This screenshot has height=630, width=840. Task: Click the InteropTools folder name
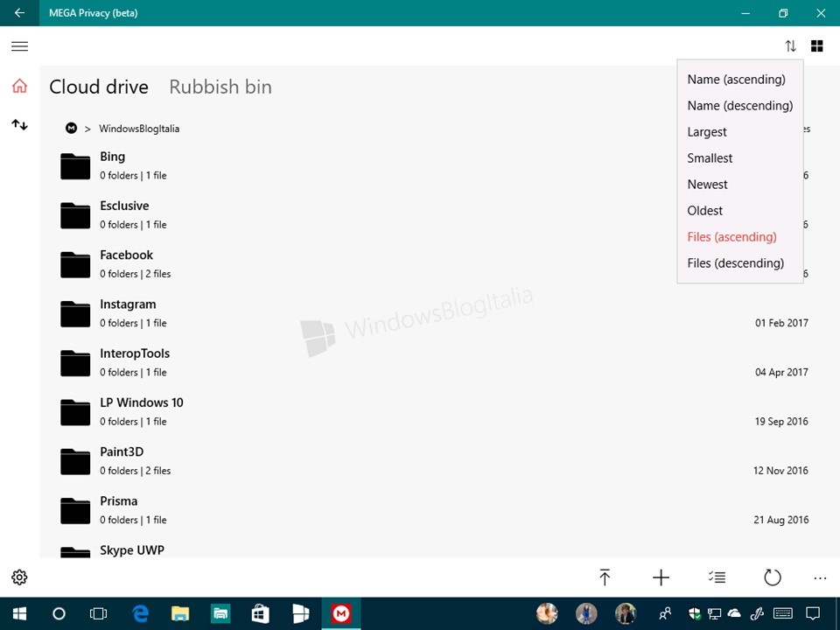click(135, 353)
